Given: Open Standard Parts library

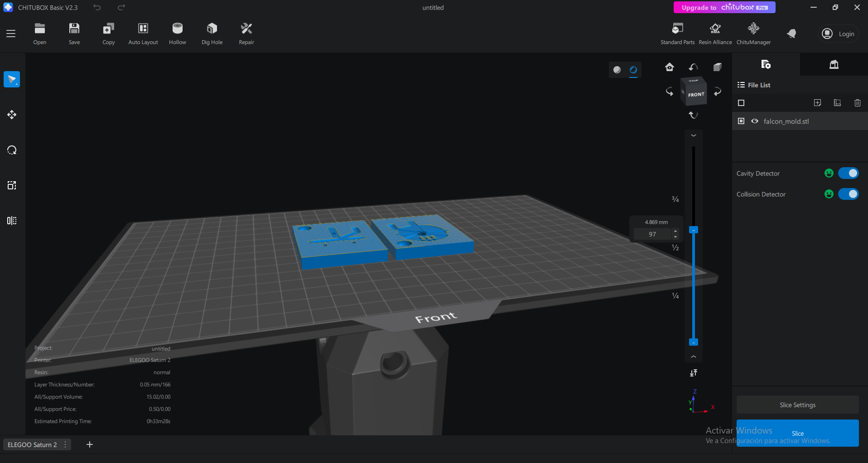Looking at the screenshot, I should pyautogui.click(x=678, y=34).
